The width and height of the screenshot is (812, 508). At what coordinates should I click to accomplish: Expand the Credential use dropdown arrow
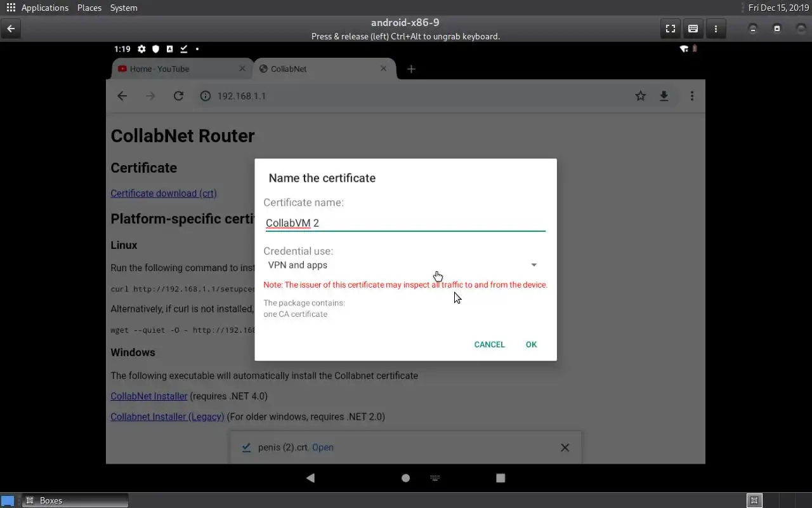point(534,265)
